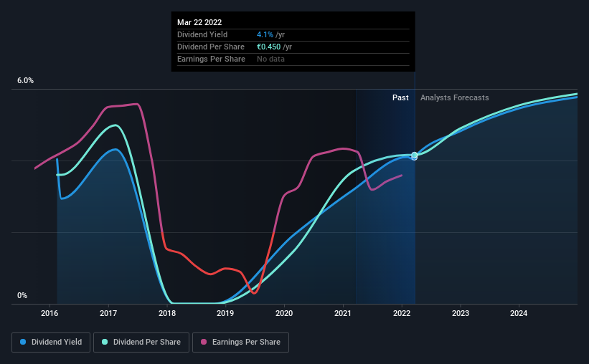Click the 2018 x-axis year label
Viewport: 589px width, 364px height.
coord(167,313)
